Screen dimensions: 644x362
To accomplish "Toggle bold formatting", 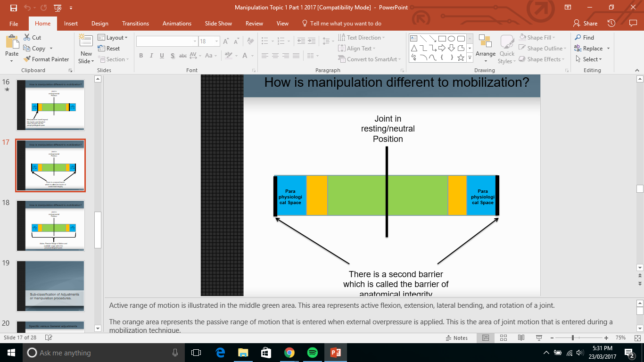I will pos(140,56).
